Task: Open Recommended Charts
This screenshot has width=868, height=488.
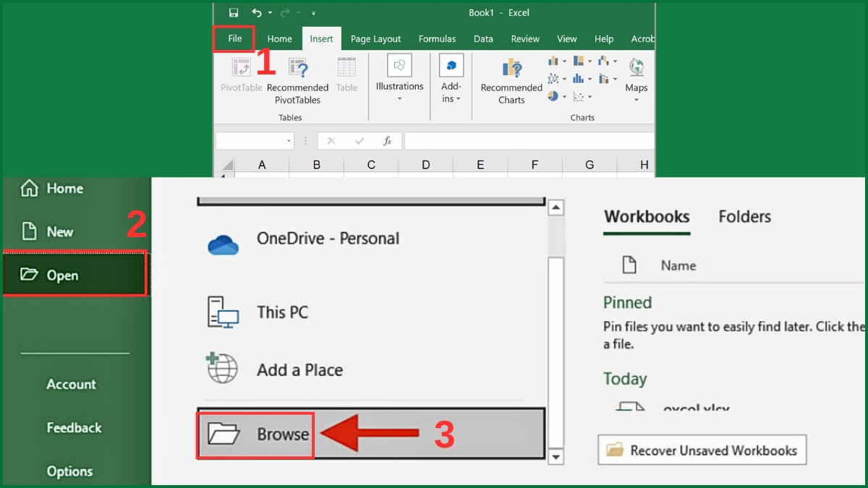Action: (x=510, y=80)
